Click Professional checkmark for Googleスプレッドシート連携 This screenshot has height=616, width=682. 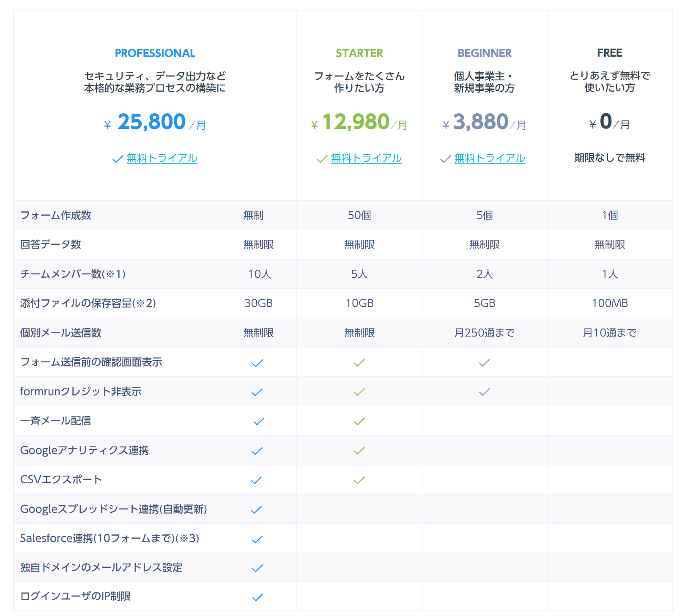tap(256, 510)
